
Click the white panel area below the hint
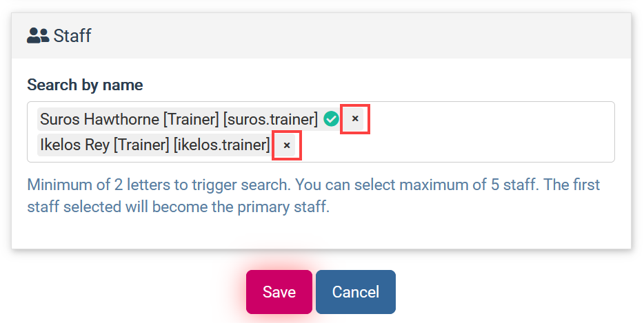321,232
